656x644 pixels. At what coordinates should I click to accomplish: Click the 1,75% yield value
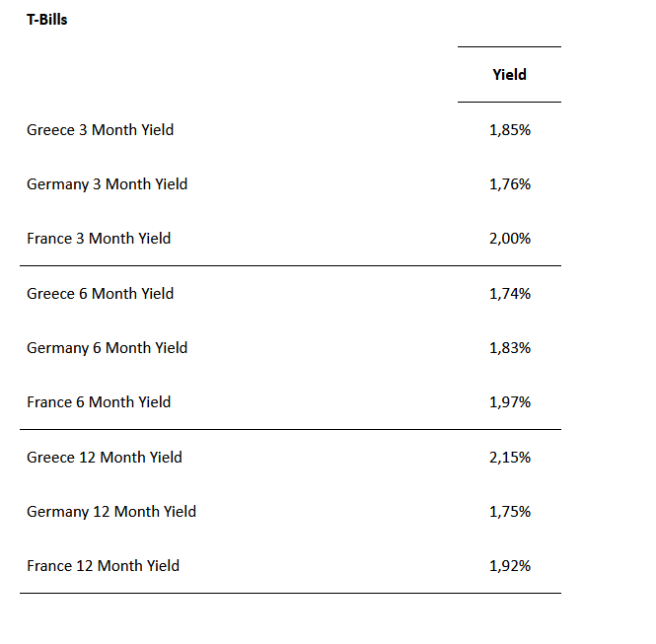[510, 512]
